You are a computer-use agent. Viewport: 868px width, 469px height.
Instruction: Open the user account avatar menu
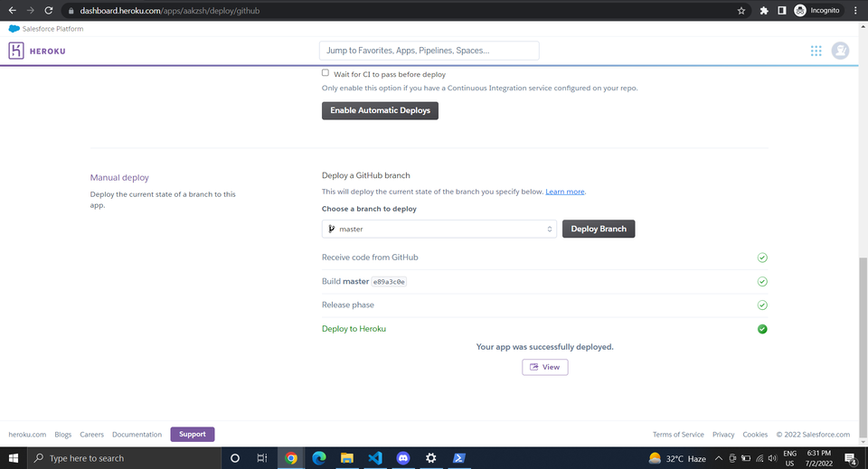(x=840, y=51)
